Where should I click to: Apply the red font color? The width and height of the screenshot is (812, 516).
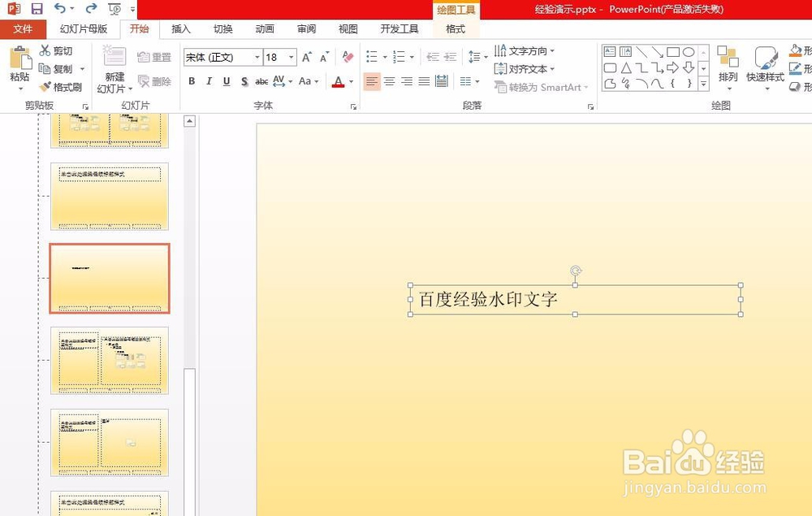click(338, 81)
